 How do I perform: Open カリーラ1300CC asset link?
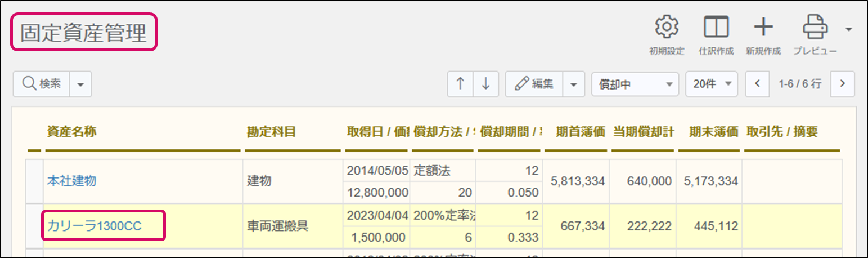pos(94,226)
